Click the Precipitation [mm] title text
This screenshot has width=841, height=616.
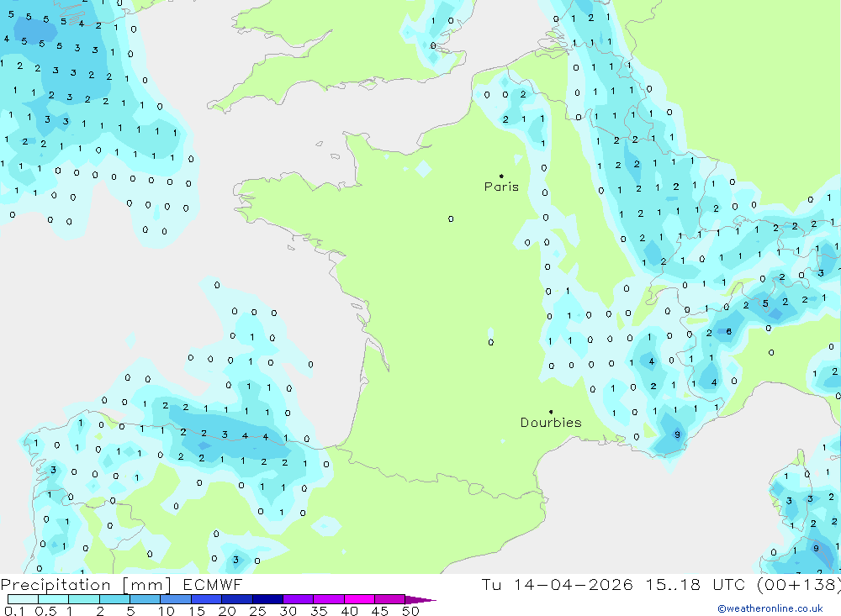coord(86,585)
